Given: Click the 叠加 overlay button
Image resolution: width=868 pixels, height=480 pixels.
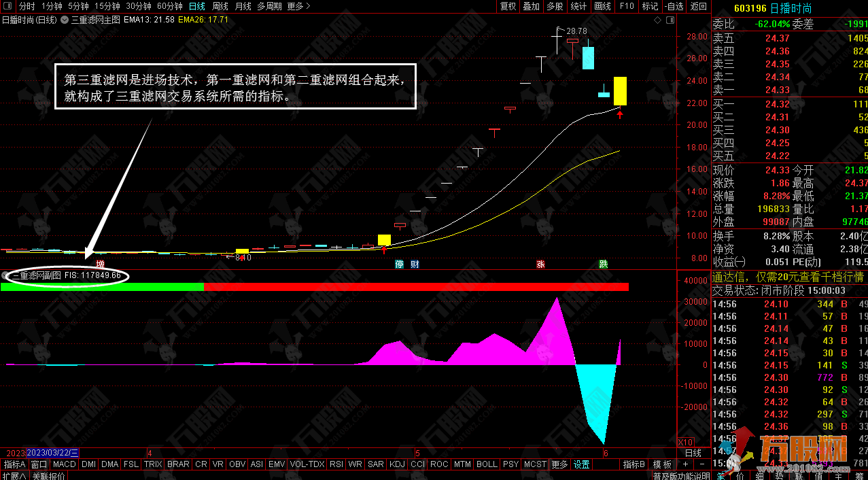Looking at the screenshot, I should (531, 6).
